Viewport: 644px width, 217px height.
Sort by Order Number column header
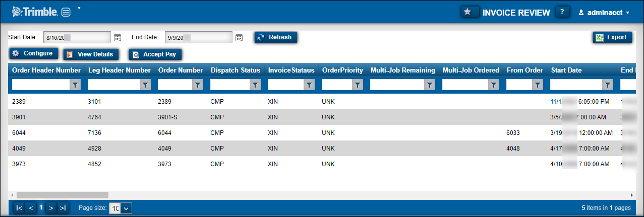coord(181,70)
